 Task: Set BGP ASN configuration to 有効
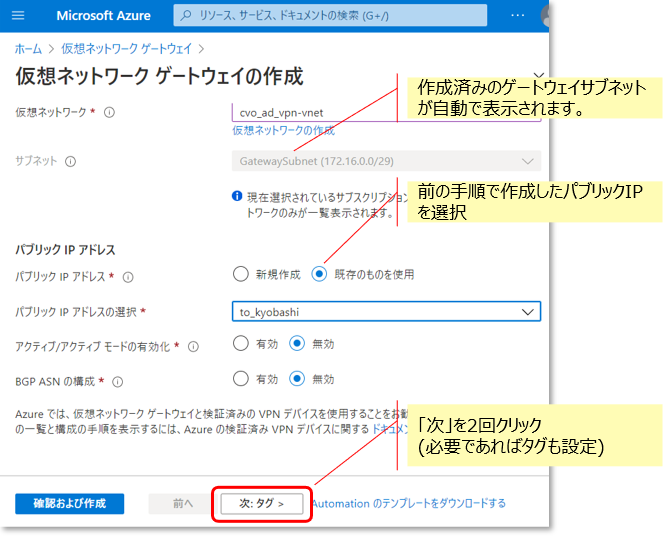[241, 379]
